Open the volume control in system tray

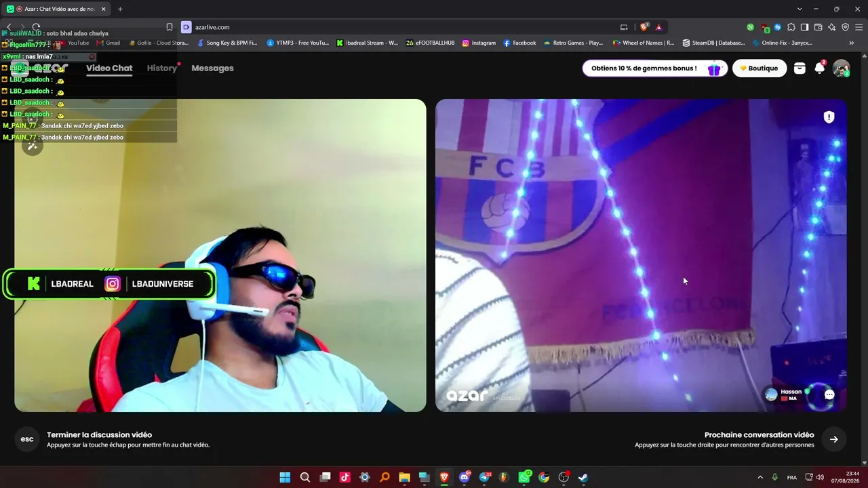point(820,477)
